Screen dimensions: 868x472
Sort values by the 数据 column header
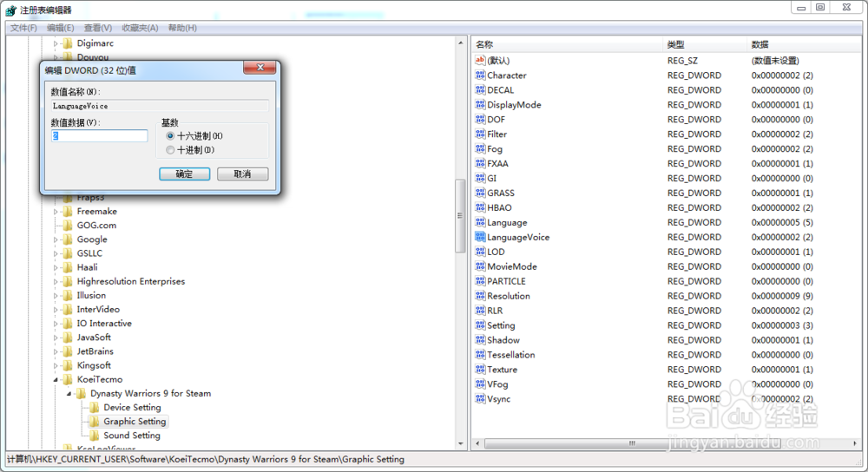803,44
